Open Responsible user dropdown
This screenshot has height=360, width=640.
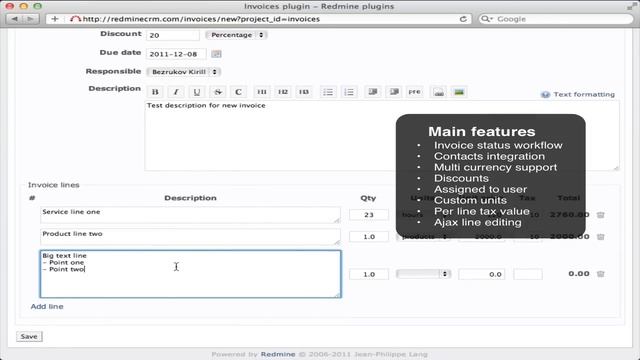pyautogui.click(x=184, y=72)
